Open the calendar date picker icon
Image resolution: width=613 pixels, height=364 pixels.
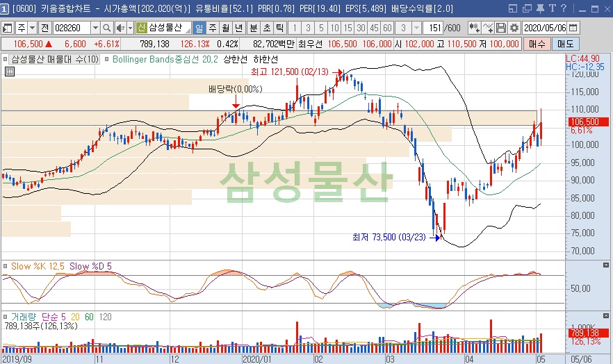pos(573,28)
